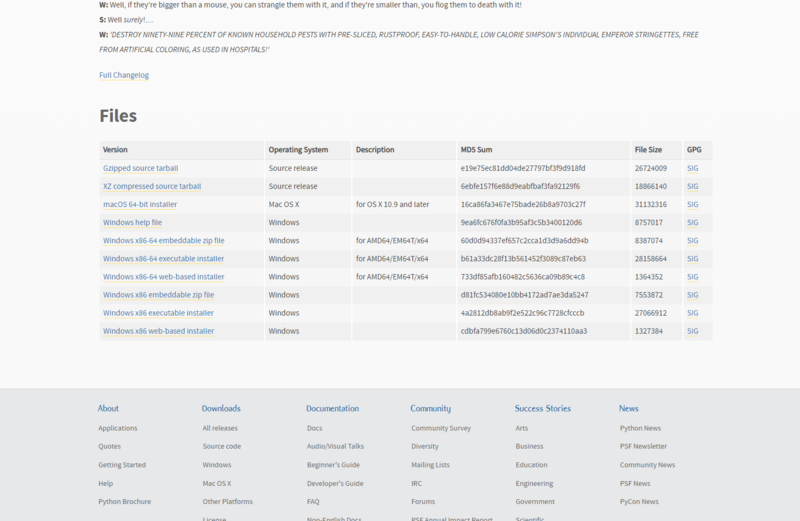Open SIG for x86-64 embeddable zip file
Image resolution: width=800 pixels, height=521 pixels.
click(x=692, y=240)
